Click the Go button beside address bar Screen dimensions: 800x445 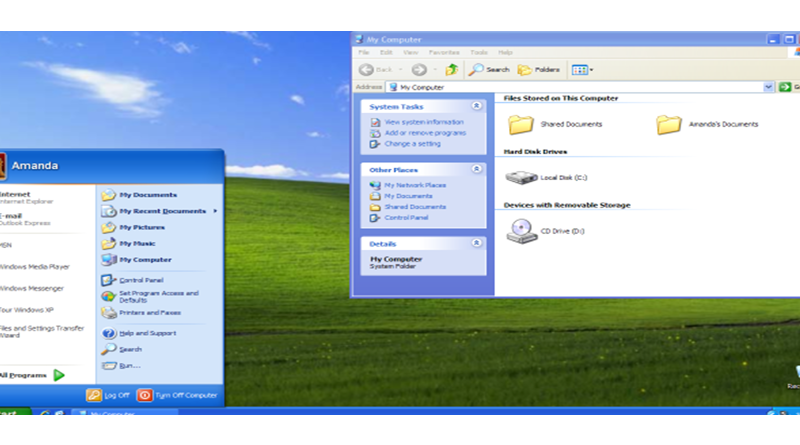pos(789,87)
